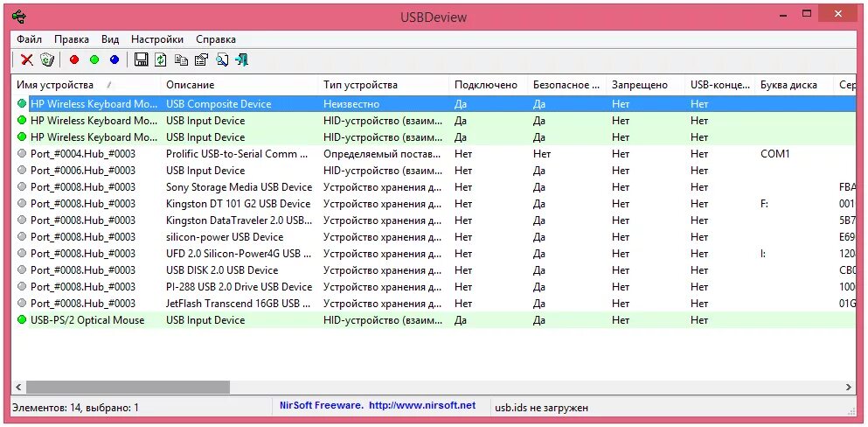Click 'Элементов: 14, выбрано: 1' status text
868x427 pixels.
click(75, 408)
